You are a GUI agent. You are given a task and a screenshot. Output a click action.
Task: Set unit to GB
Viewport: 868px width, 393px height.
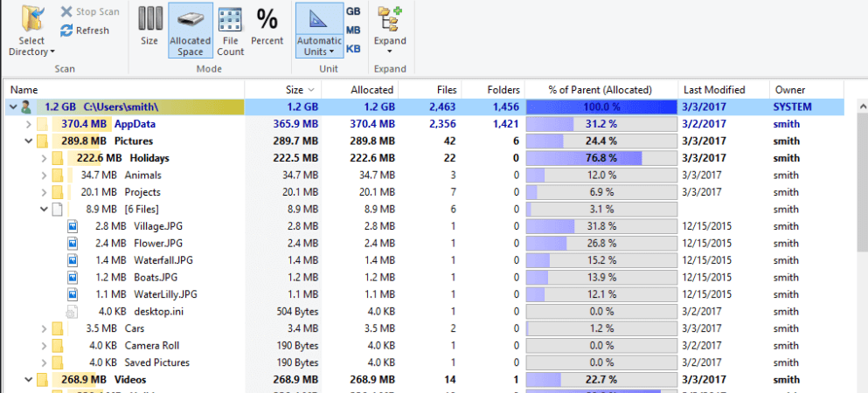353,11
